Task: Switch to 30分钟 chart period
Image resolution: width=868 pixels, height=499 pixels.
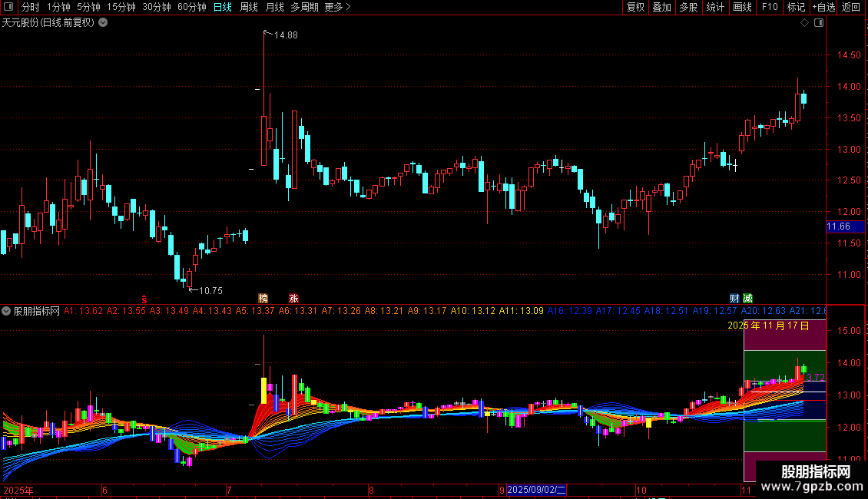Action: 157,7
